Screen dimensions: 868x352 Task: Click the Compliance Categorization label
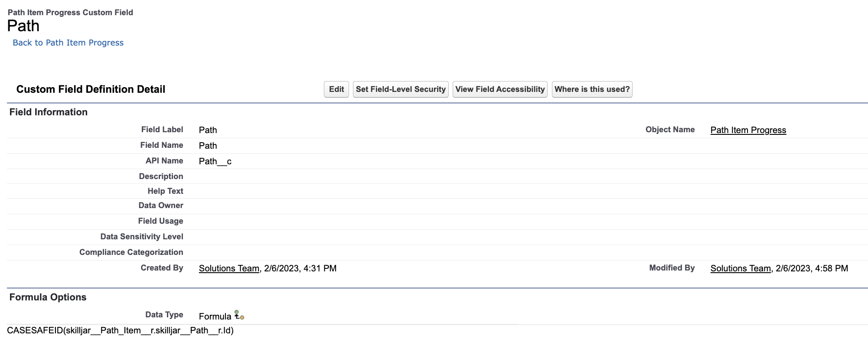click(x=131, y=252)
